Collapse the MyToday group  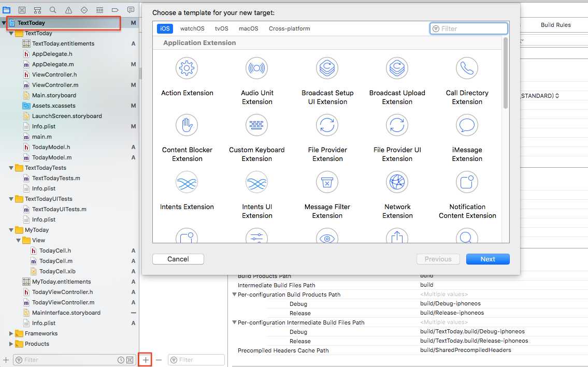pyautogui.click(x=11, y=230)
